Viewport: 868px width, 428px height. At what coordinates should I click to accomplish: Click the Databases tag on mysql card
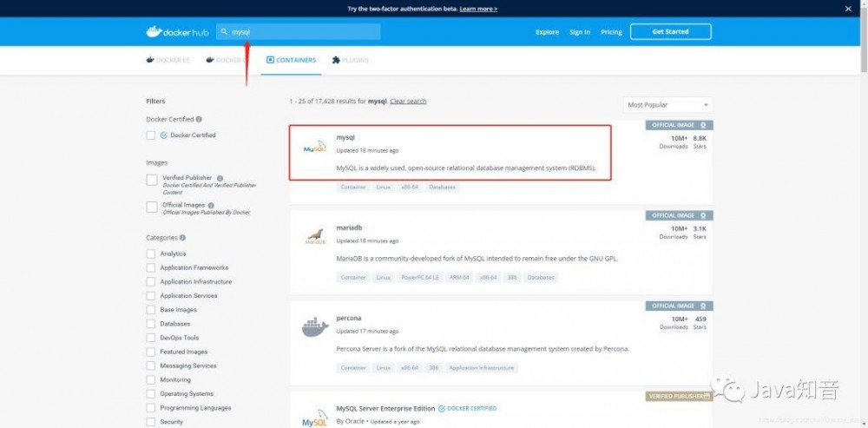(x=442, y=188)
